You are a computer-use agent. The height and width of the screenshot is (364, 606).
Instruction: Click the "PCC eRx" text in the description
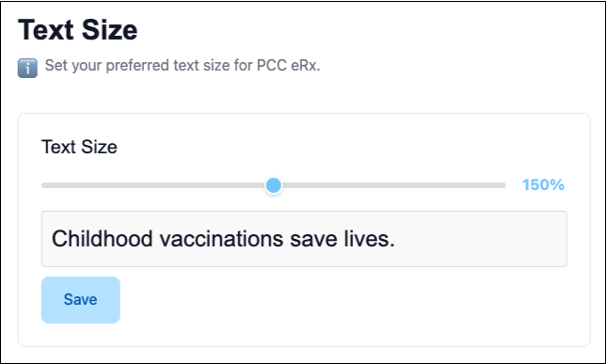(288, 65)
